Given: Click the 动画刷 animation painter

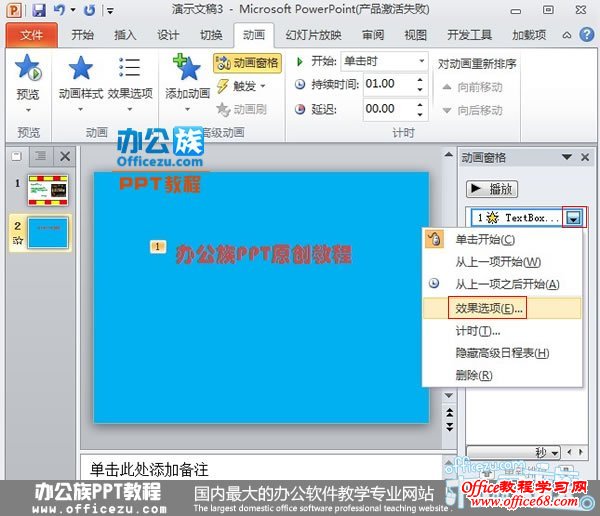Looking at the screenshot, I should (x=241, y=109).
